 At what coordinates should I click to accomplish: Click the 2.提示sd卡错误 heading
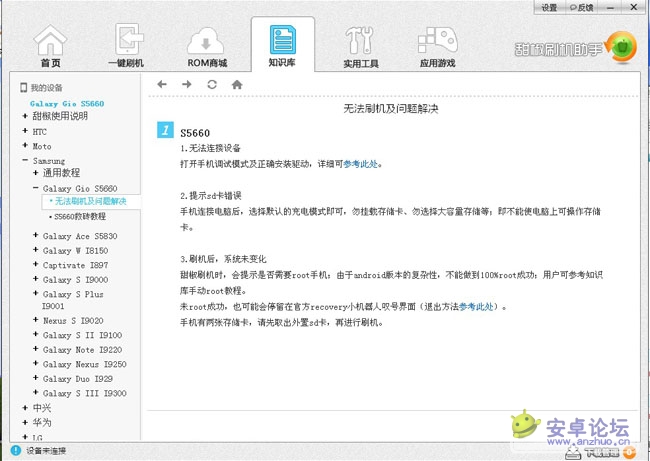[211, 196]
